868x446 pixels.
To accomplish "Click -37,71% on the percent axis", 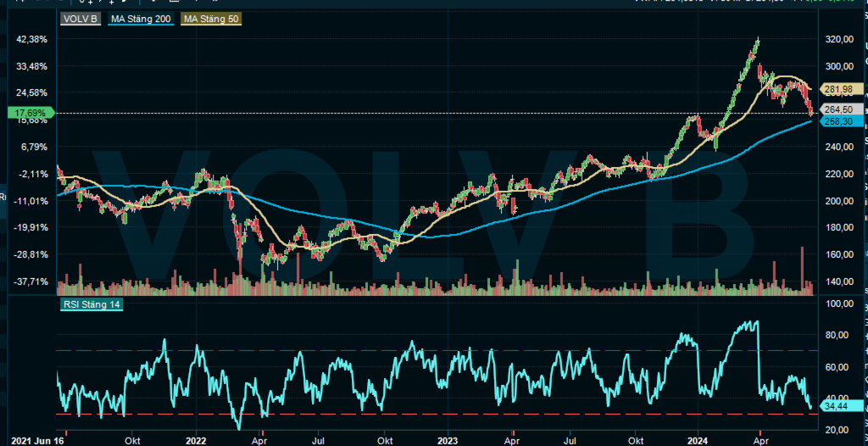I will [31, 281].
